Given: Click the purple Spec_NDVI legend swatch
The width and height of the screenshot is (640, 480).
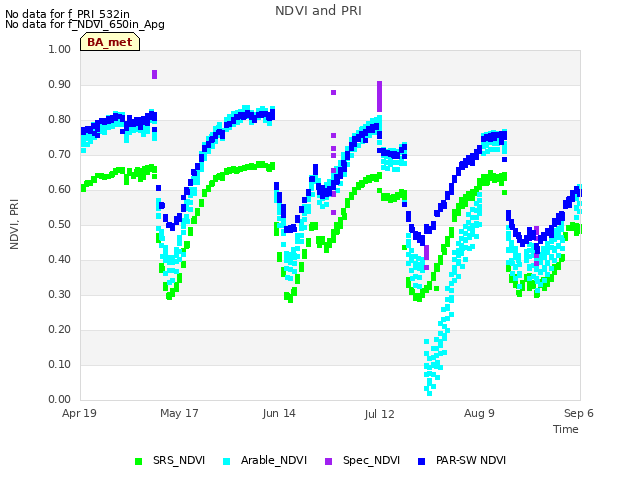Looking at the screenshot, I should click(x=329, y=462).
